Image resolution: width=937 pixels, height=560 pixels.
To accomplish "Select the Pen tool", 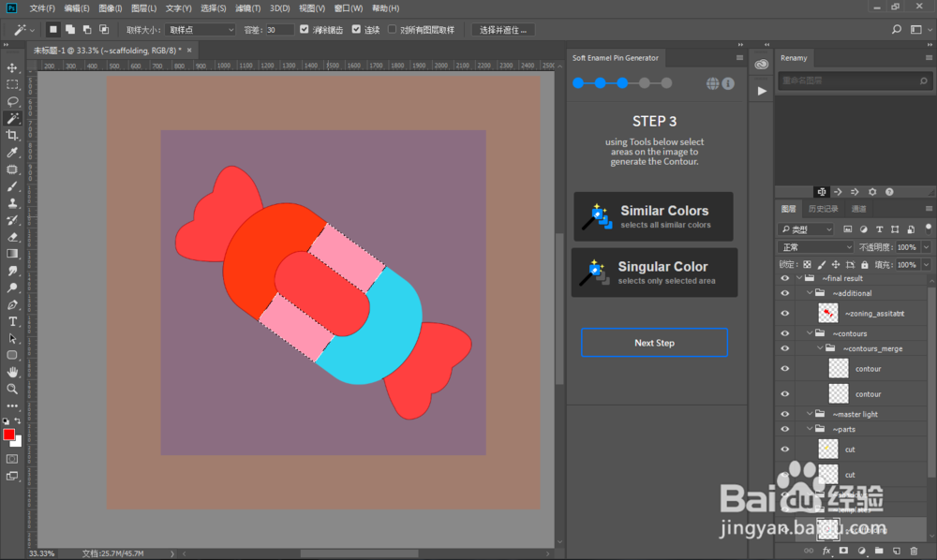I will [x=12, y=304].
